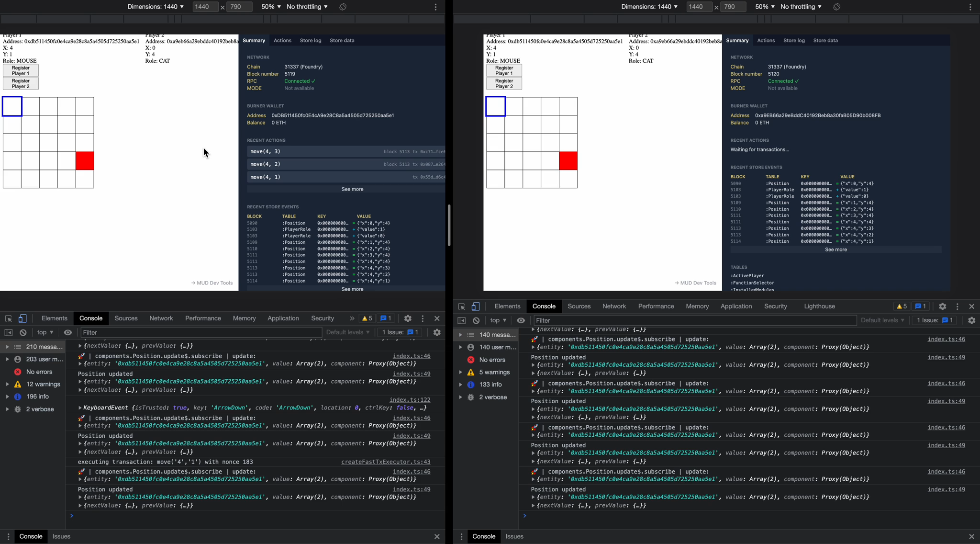Expand 12 warnings group in left console sidebar

pyautogui.click(x=7, y=384)
